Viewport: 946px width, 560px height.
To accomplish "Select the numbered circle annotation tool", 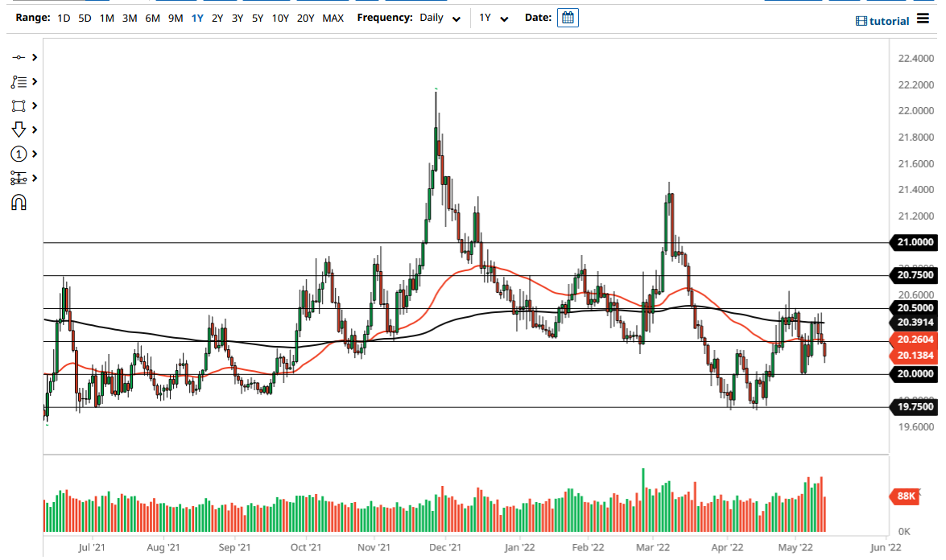I will 18,153.
